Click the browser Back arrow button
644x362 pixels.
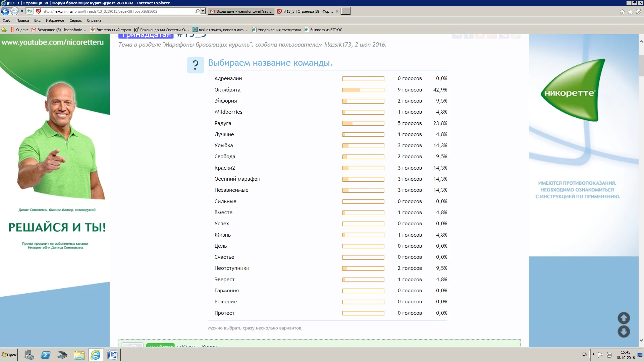pyautogui.click(x=5, y=11)
